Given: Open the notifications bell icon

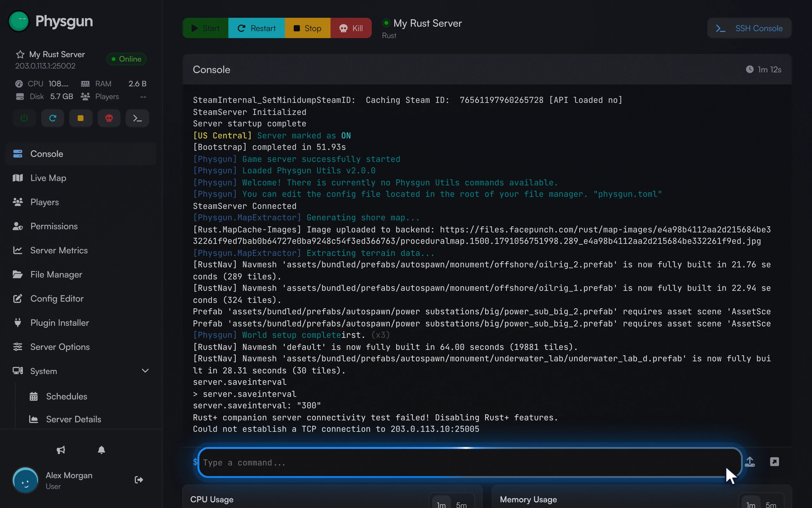Looking at the screenshot, I should click(x=101, y=450).
